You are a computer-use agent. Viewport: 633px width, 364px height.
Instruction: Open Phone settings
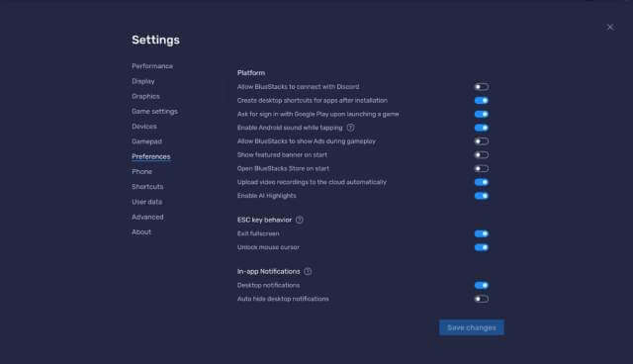(141, 171)
